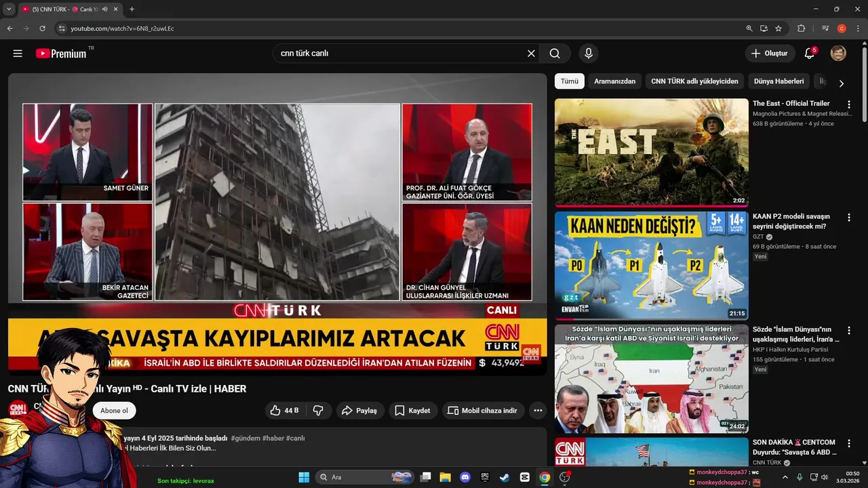Go back with browser back arrow
868x488 pixels.
9,28
